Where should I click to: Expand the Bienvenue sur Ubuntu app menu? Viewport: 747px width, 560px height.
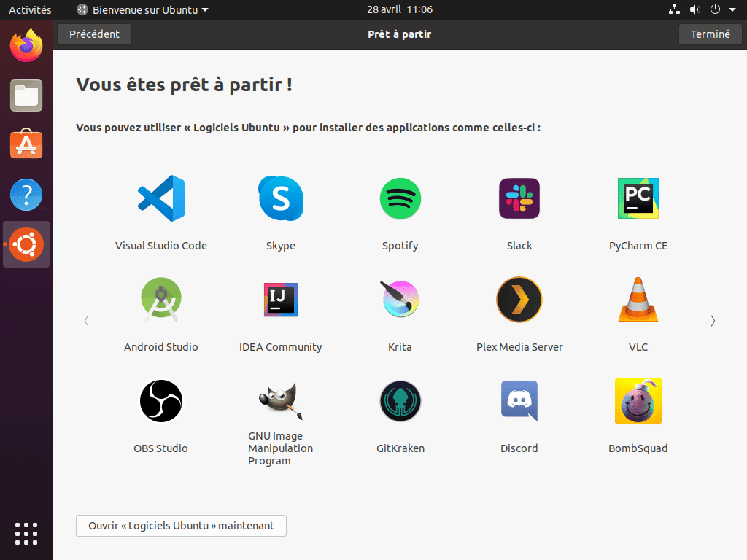pos(143,10)
